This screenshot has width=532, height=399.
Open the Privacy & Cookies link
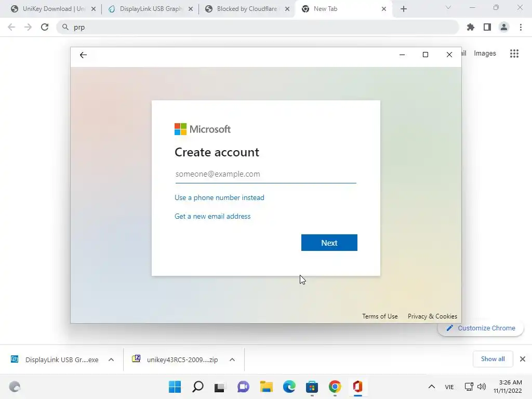click(432, 316)
